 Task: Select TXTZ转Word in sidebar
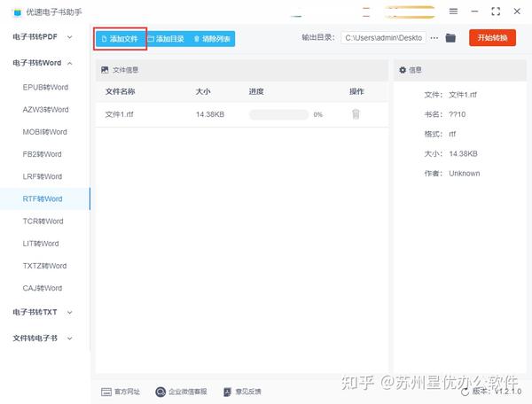click(44, 266)
